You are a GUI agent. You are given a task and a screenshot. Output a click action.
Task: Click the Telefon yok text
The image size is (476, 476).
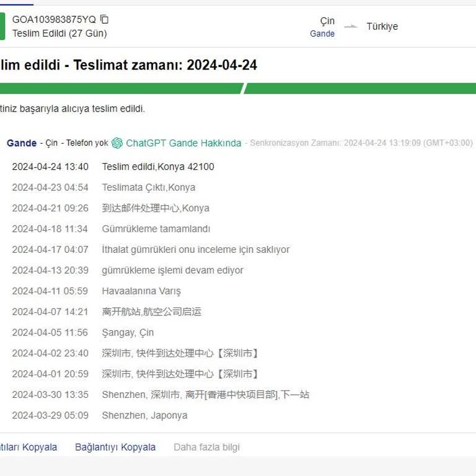[x=87, y=143]
